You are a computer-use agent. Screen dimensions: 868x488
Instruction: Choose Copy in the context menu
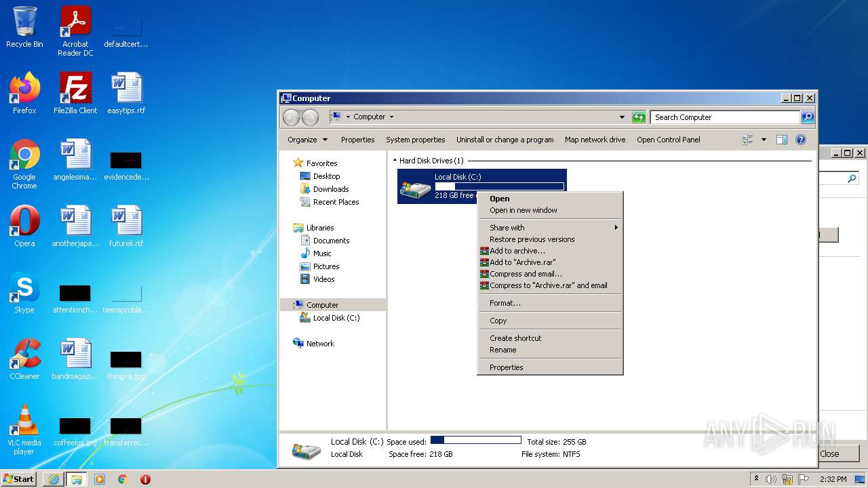pos(550,321)
